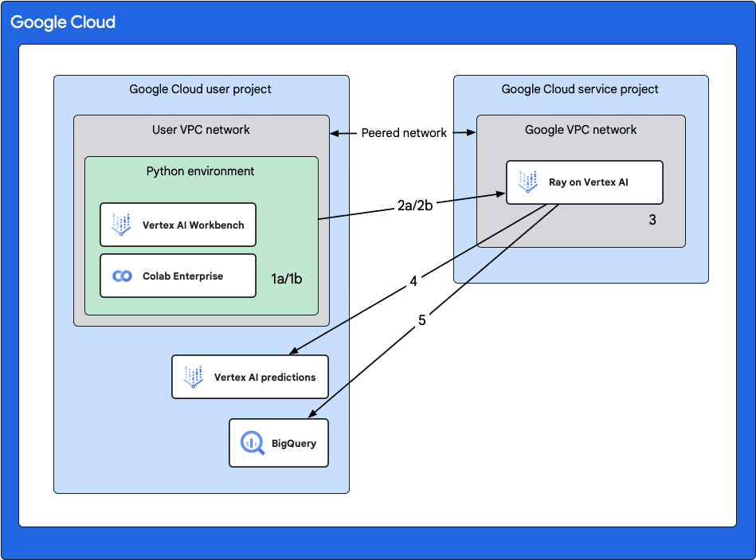
Task: Click the "User VPC network" heading
Action: click(x=201, y=130)
